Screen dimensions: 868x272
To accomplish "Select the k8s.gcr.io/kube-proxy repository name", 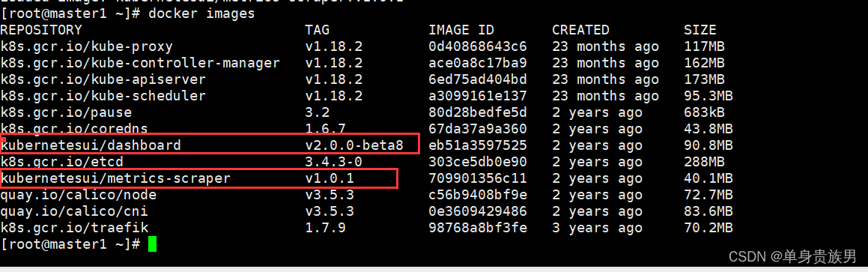I will (86, 46).
